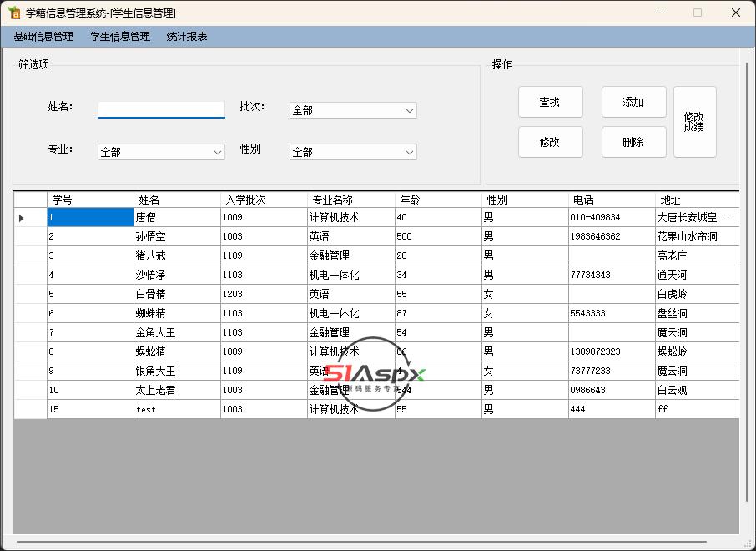Image resolution: width=756 pixels, height=551 pixels.
Task: Select the cell with name 沙悟净
Action: pos(177,275)
